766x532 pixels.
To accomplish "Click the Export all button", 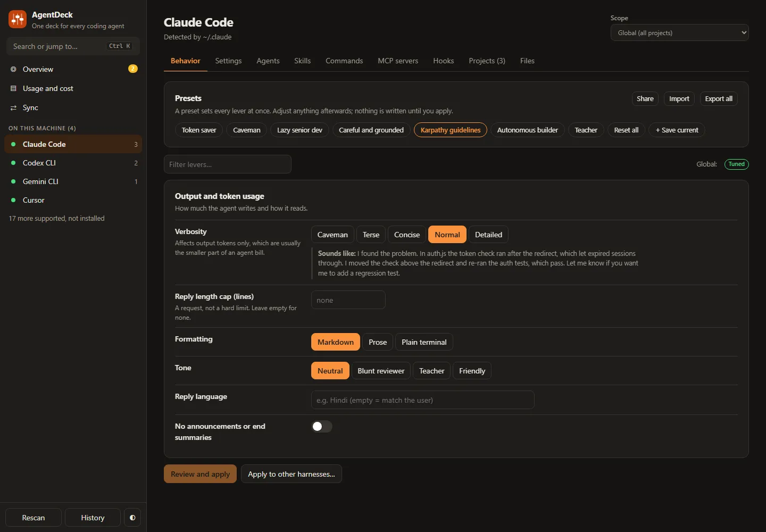I will [719, 98].
